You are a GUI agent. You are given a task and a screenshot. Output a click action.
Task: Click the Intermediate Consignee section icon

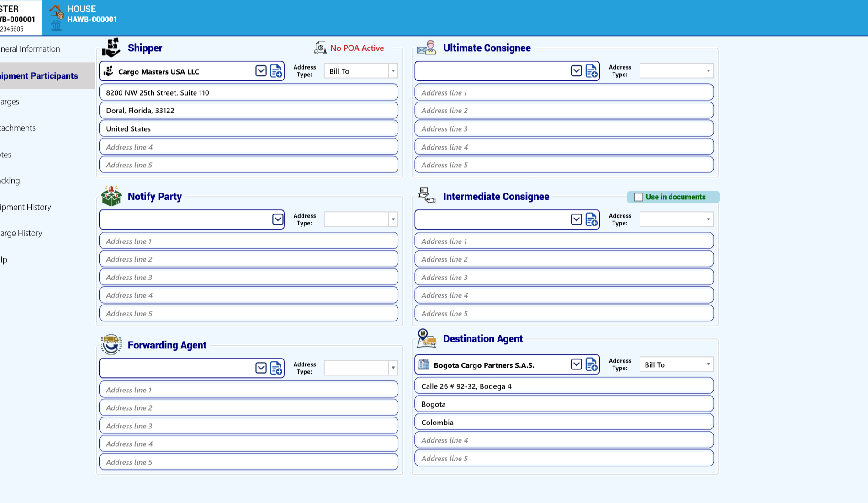point(426,195)
